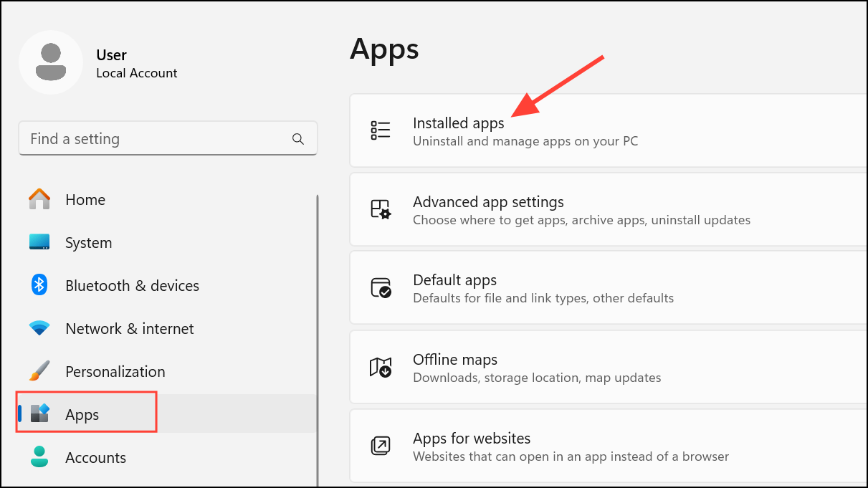Open Personalization settings
Image resolution: width=868 pixels, height=488 pixels.
pos(167,371)
